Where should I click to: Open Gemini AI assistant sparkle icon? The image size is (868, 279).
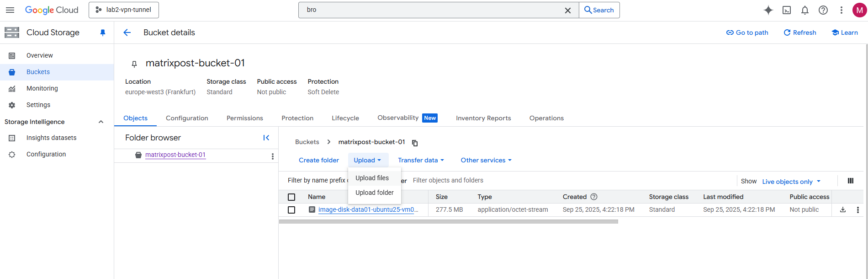[x=768, y=10]
